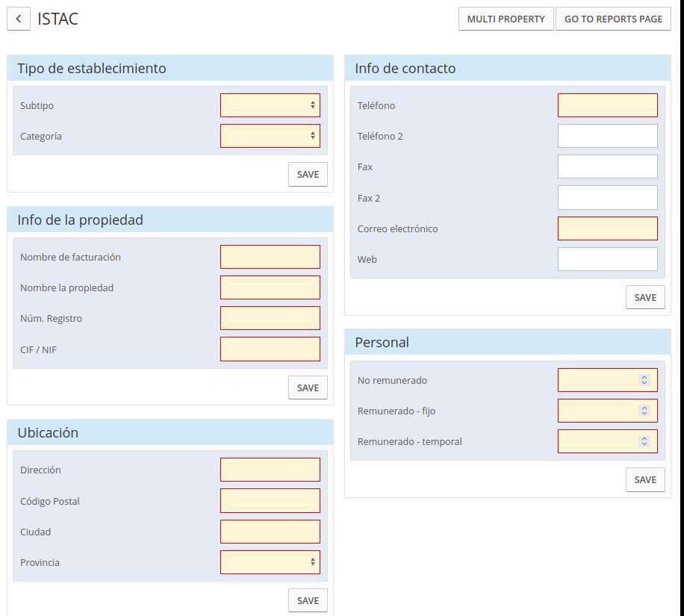Click into the CIF / NIF field
Image resolution: width=684 pixels, height=616 pixels.
pos(270,349)
